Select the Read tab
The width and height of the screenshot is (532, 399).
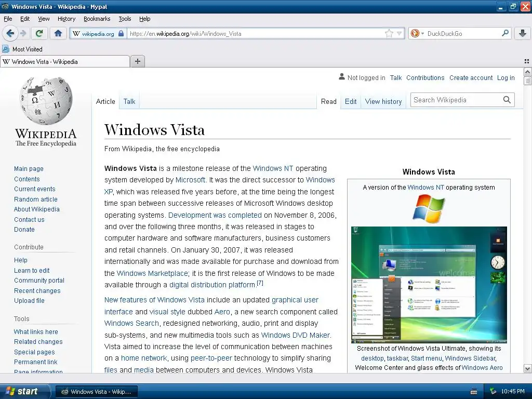pyautogui.click(x=328, y=101)
